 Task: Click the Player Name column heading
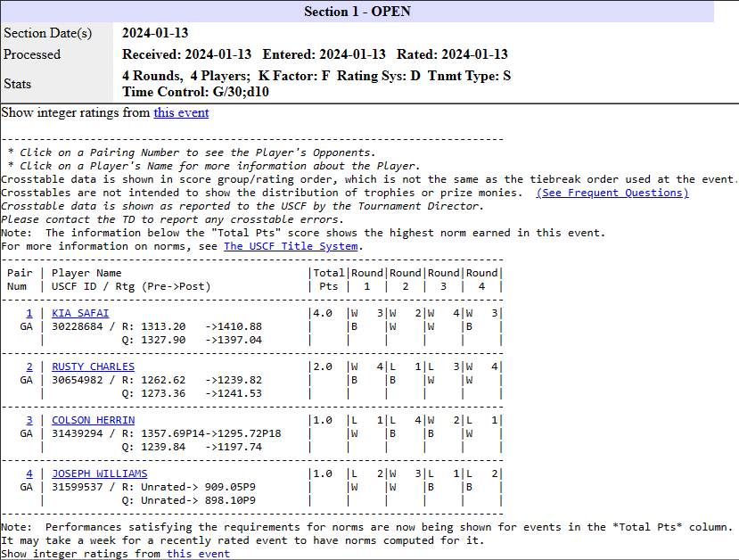(x=86, y=273)
